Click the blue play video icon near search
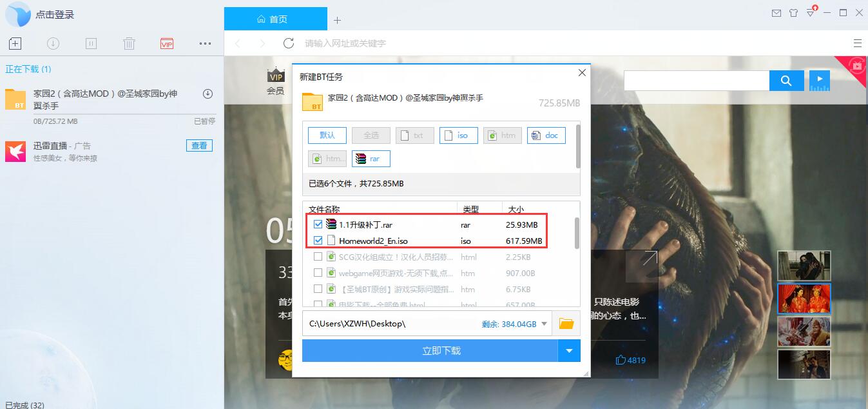The width and height of the screenshot is (868, 409). coord(820,80)
